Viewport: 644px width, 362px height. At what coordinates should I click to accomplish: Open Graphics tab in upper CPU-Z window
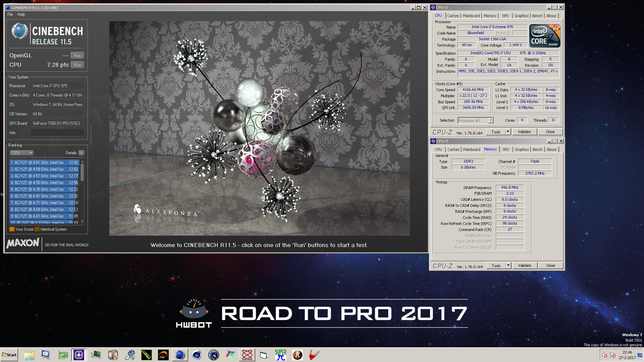(x=522, y=16)
